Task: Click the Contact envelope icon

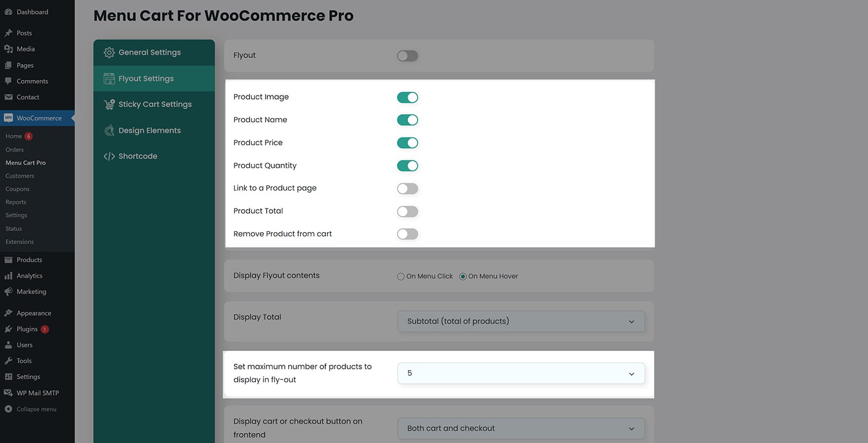Action: [8, 97]
